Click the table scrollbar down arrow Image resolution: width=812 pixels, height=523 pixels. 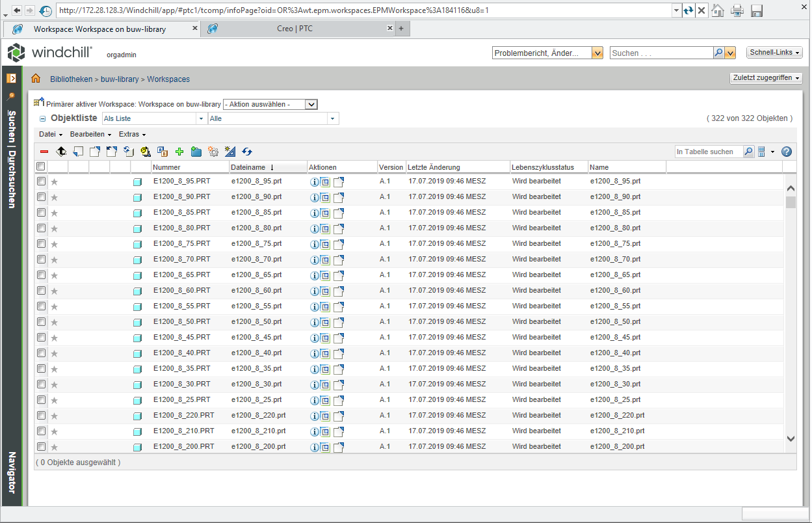click(x=791, y=439)
